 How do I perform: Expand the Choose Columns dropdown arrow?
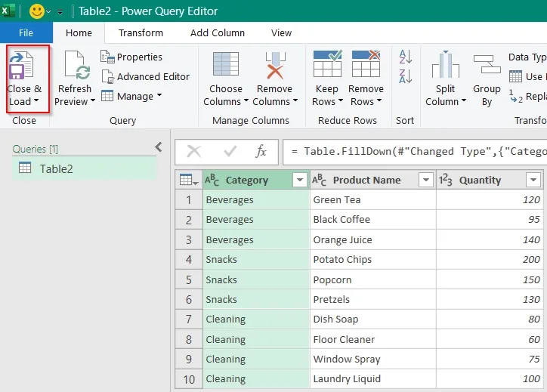point(246,101)
